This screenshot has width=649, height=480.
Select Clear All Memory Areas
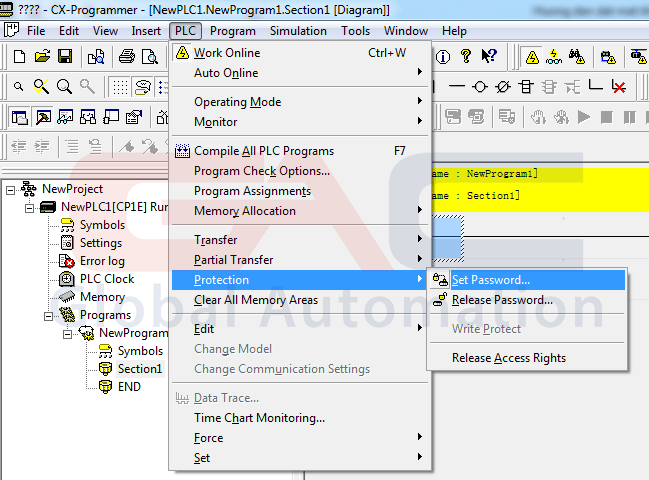[300, 300]
